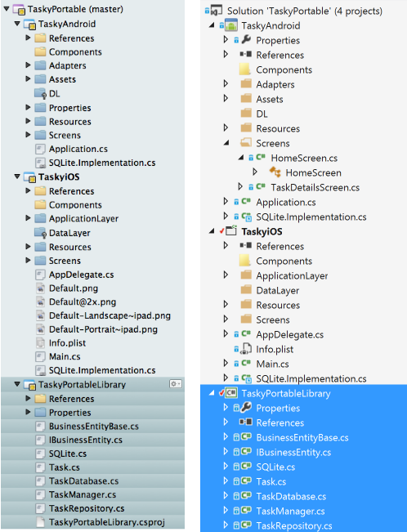Click the Info.plist file icon in Solution Explorer
Image resolution: width=407 pixels, height=532 pixels.
pos(246,349)
